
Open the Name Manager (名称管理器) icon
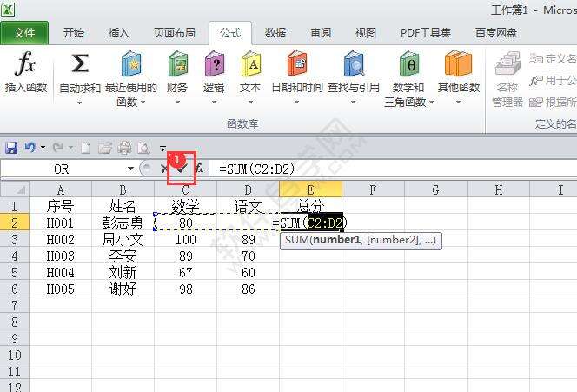tap(507, 63)
